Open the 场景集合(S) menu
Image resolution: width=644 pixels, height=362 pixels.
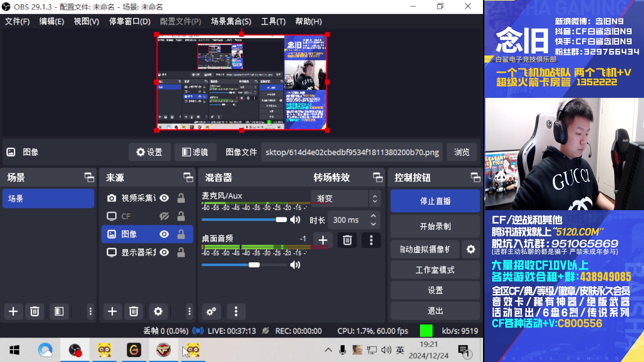click(x=231, y=21)
